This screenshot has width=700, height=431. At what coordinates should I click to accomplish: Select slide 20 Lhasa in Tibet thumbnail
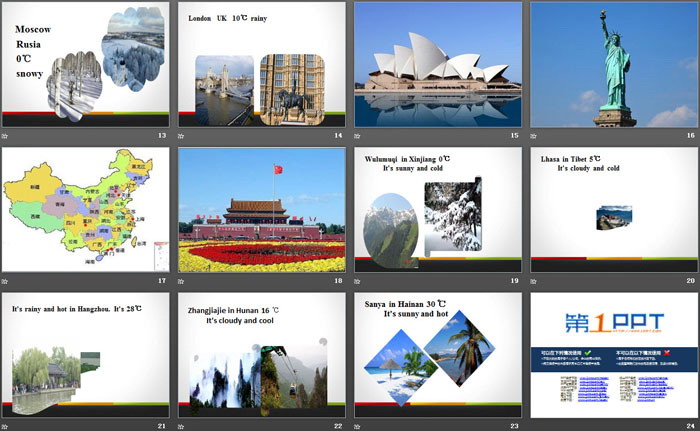614,210
